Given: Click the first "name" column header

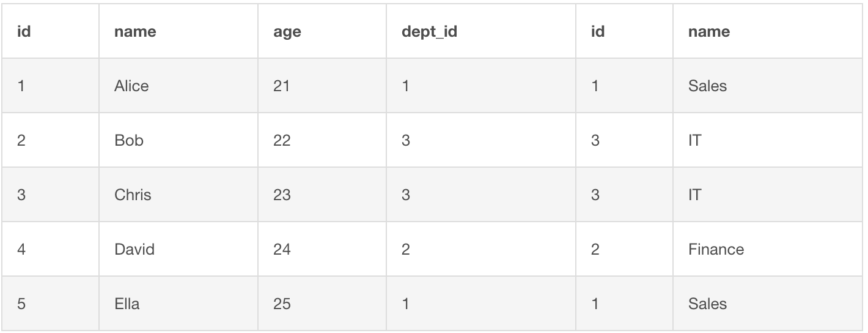Looking at the screenshot, I should point(135,32).
